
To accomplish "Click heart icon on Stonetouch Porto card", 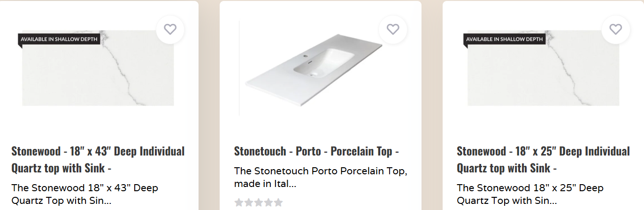I will (393, 29).
